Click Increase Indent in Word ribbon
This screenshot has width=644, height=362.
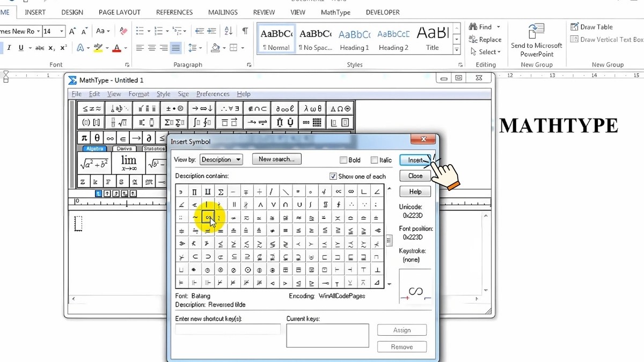211,31
